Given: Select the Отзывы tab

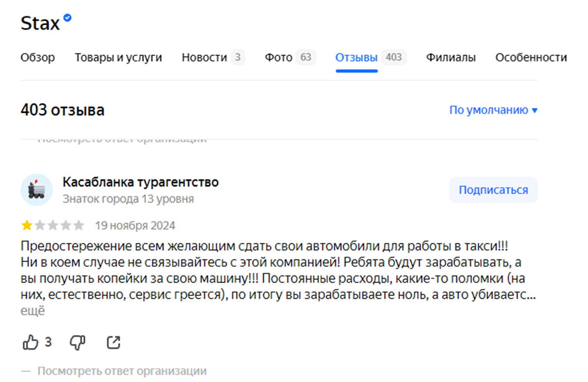Looking at the screenshot, I should tap(370, 57).
